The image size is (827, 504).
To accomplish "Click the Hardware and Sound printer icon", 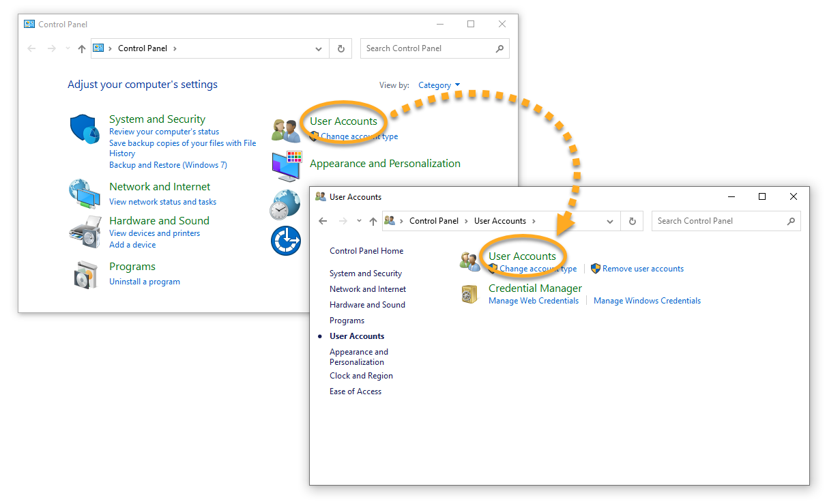I will [85, 232].
